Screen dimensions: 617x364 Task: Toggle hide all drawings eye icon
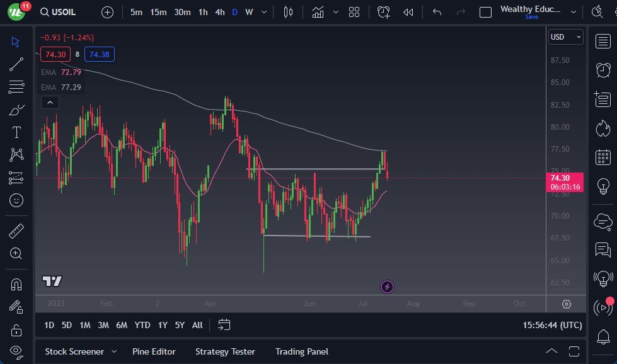tap(16, 351)
